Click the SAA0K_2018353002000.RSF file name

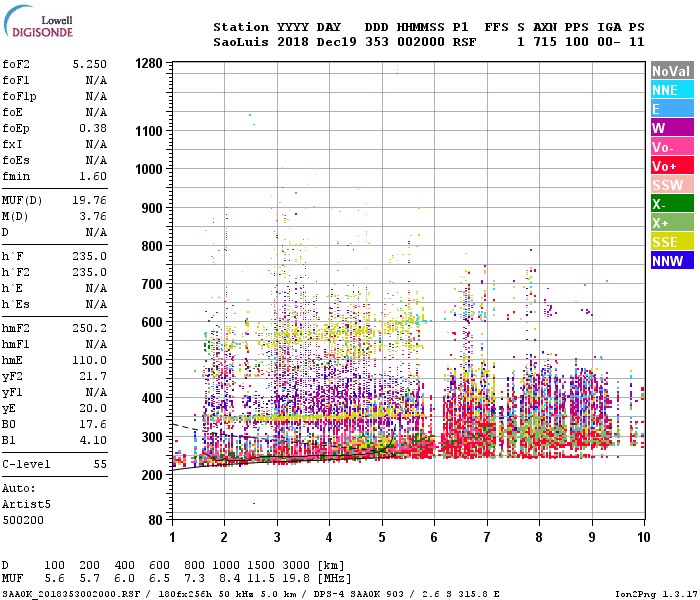(x=71, y=594)
